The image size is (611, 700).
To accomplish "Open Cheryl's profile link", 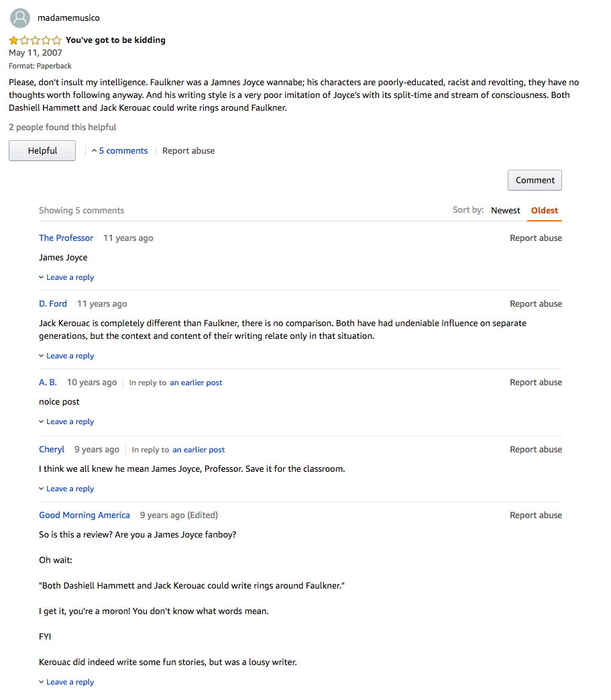I will point(51,450).
